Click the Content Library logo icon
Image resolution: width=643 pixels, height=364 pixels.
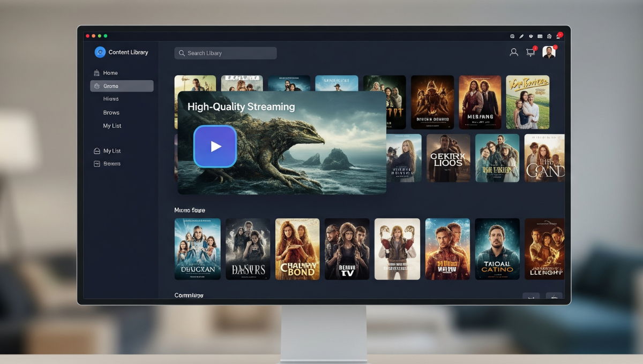[100, 52]
